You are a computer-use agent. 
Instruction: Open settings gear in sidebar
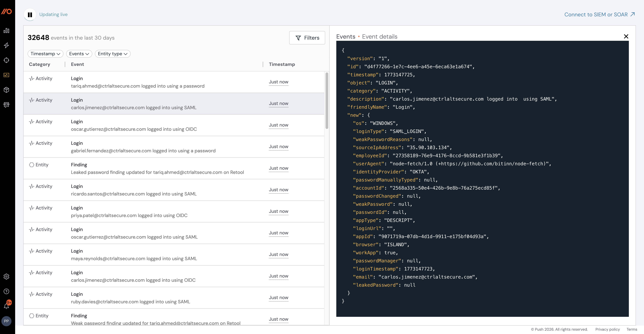pos(7,276)
